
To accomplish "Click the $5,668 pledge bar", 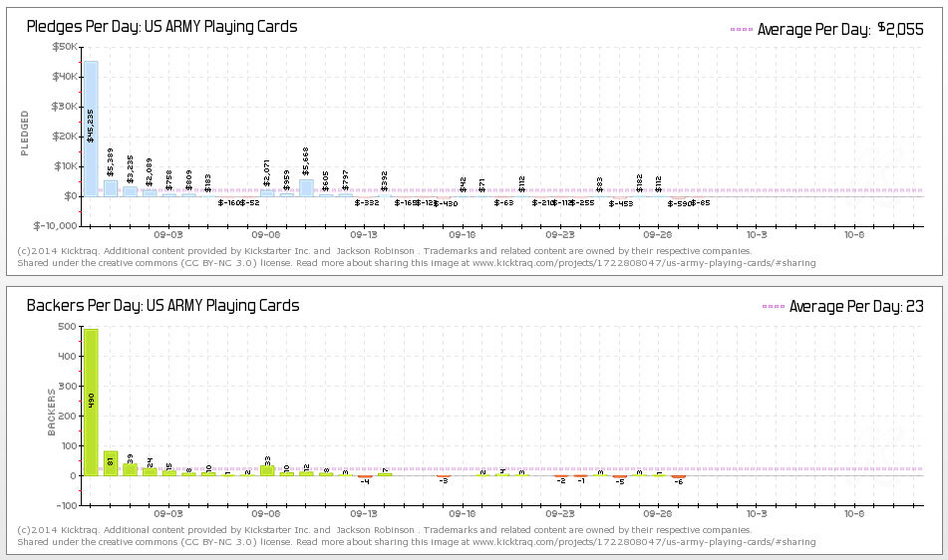I will [x=306, y=186].
